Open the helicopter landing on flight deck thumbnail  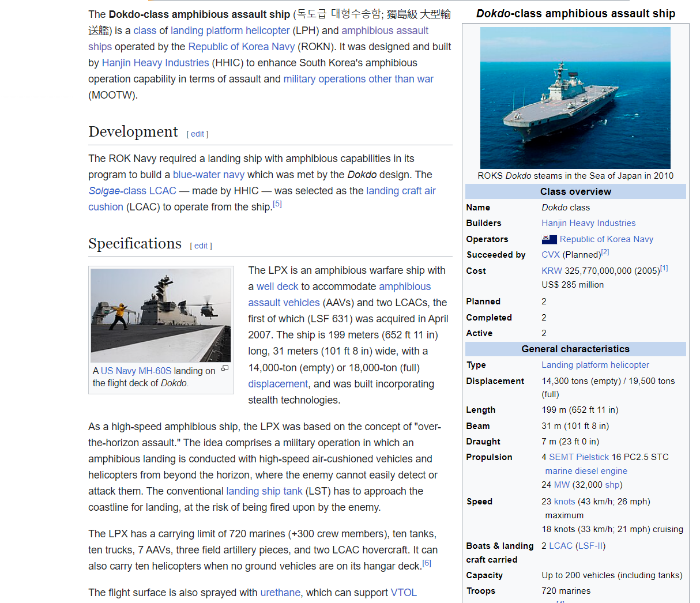161,315
